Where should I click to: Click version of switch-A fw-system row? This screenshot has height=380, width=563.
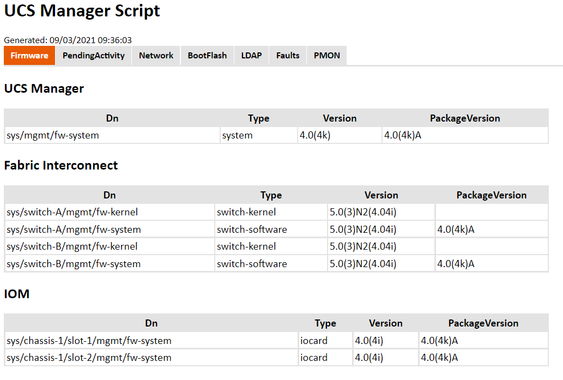point(381,230)
